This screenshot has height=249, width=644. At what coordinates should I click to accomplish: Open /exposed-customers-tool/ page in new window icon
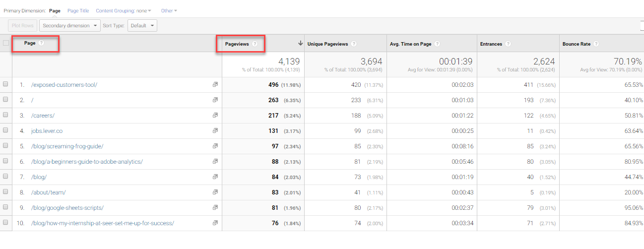pyautogui.click(x=215, y=85)
